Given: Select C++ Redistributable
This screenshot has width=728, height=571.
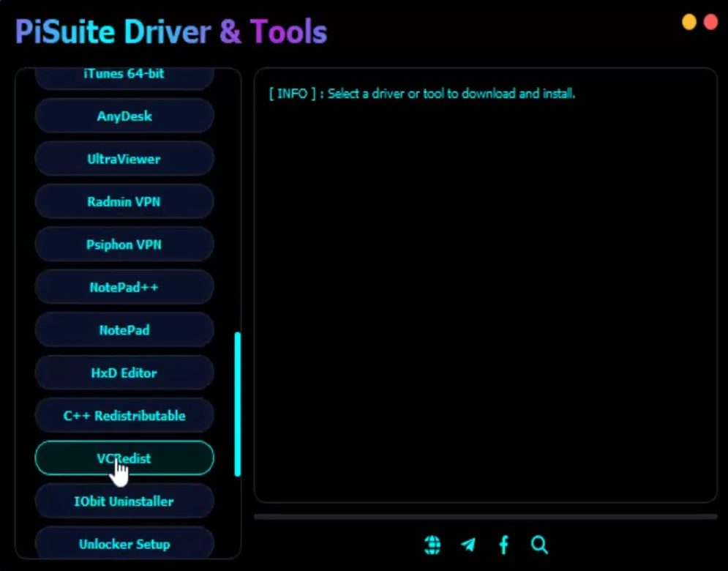Looking at the screenshot, I should [124, 415].
